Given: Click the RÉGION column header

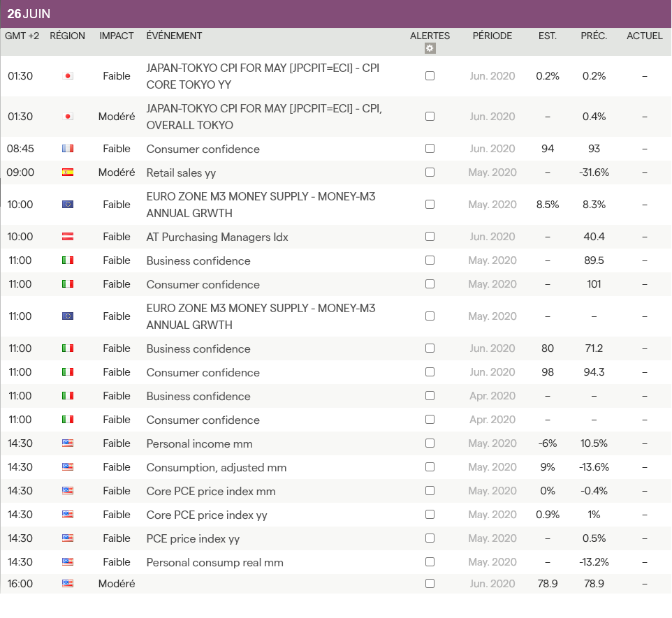Looking at the screenshot, I should pyautogui.click(x=67, y=36).
